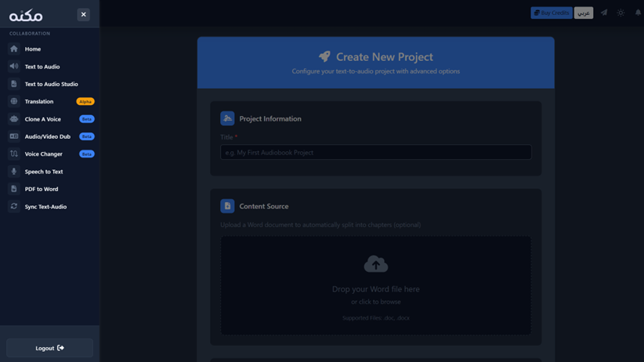Viewport: 644px width, 362px height.
Task: Click the project Title input field
Action: pyautogui.click(x=375, y=153)
